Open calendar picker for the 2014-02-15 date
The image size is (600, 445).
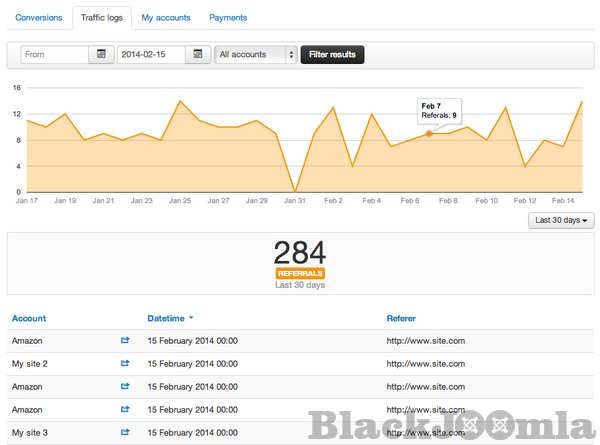[198, 54]
